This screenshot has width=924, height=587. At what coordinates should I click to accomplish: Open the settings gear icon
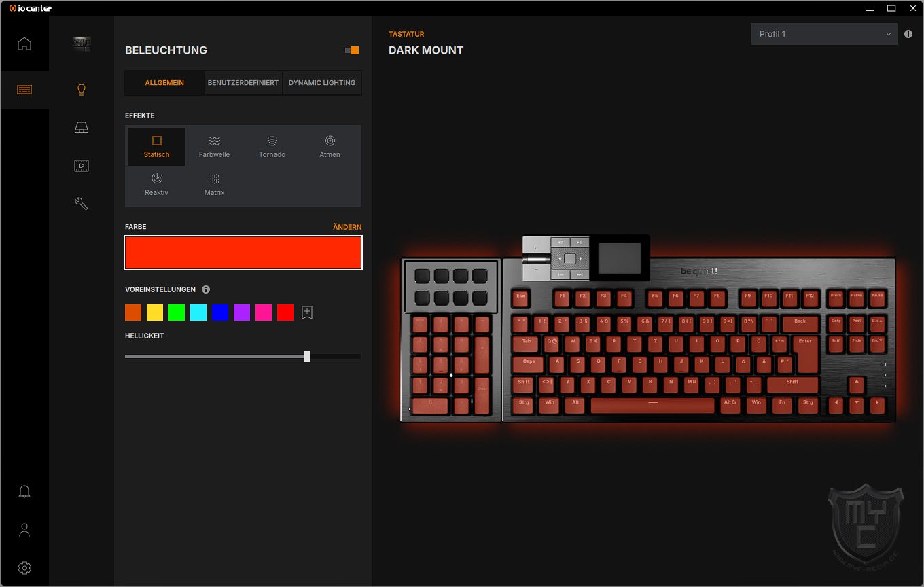pyautogui.click(x=24, y=568)
